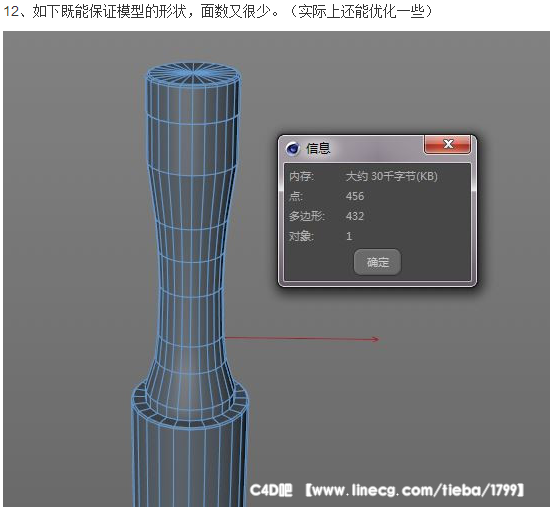
Task: Select the 内存 label in the dialog
Action: [x=301, y=176]
